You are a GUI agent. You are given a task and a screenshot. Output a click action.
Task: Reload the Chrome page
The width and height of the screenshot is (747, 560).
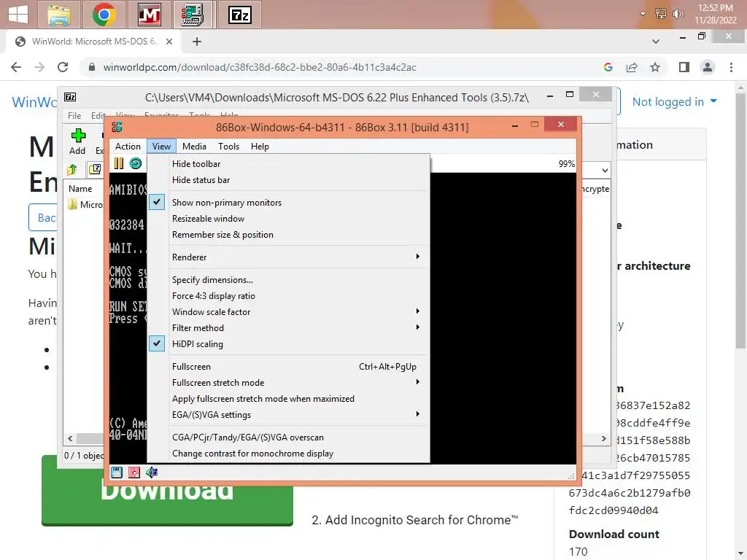click(x=63, y=67)
